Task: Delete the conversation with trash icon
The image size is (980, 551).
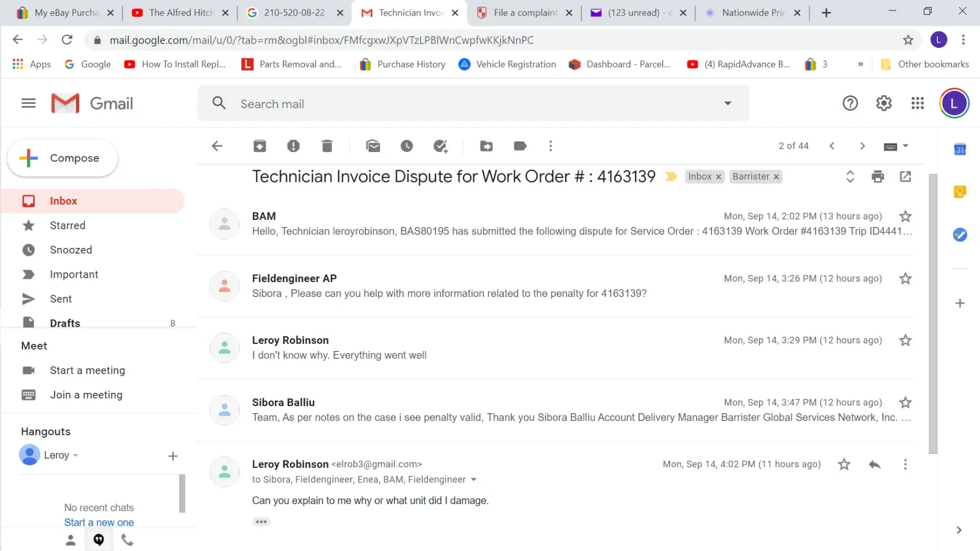Action: coord(327,146)
